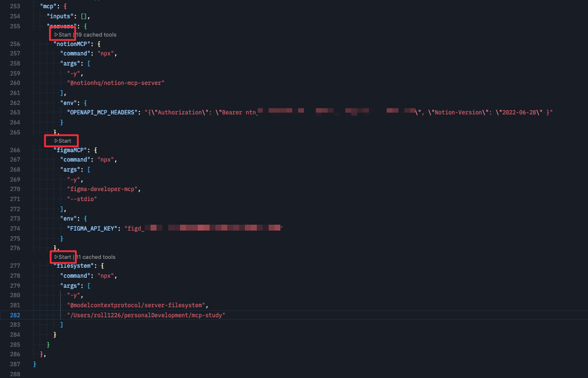Click the "filesystem" key on line 277
This screenshot has width=588, height=378.
[73, 265]
